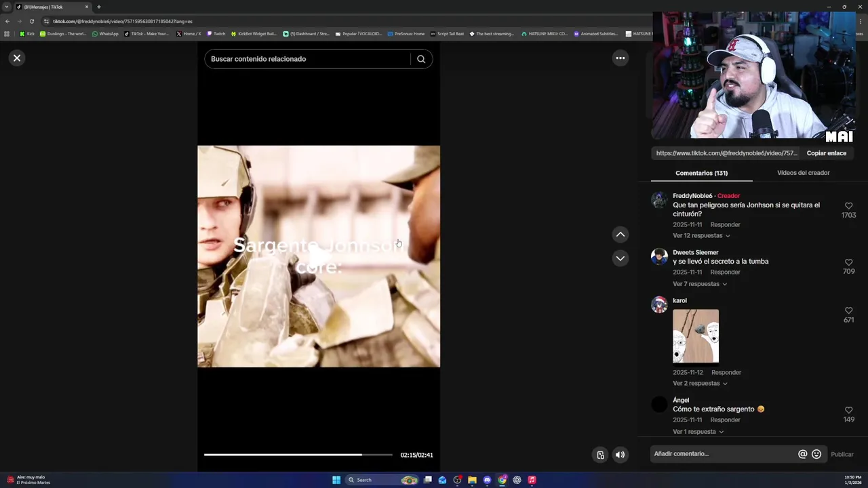Open the three-dot more options menu

click(620, 58)
